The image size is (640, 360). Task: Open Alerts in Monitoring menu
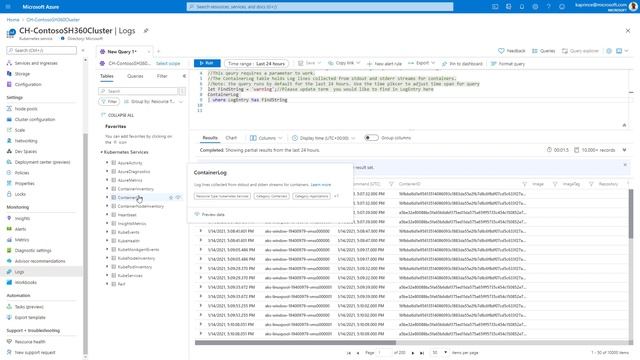20,229
